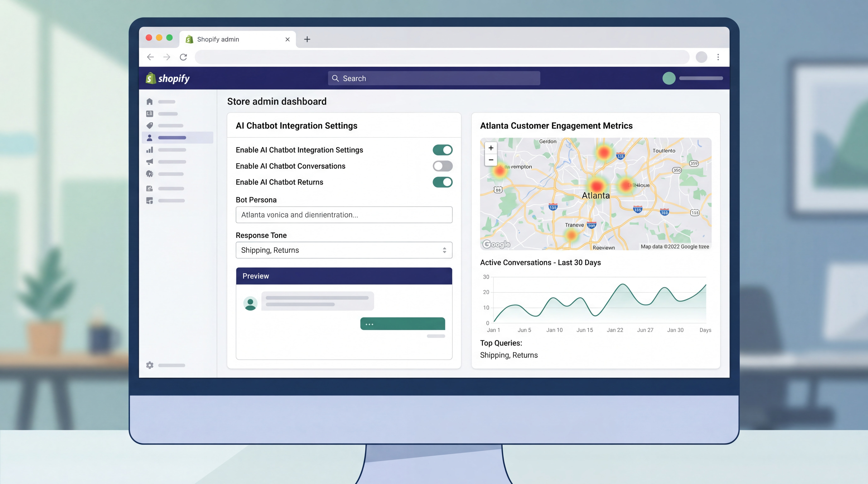The height and width of the screenshot is (484, 868).
Task: Click the green chatbot reply bubble
Action: click(403, 324)
